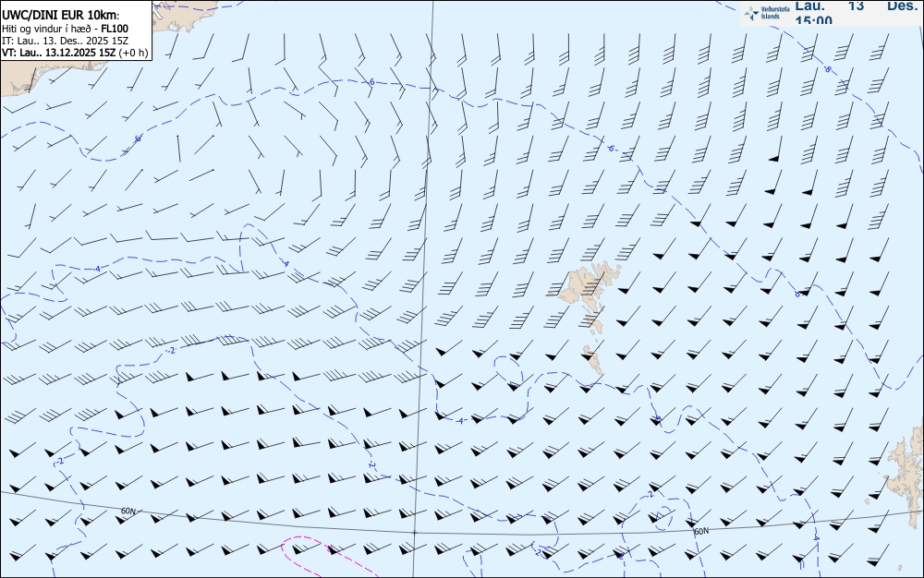This screenshot has height=578, width=924.
Task: Click the '15:00' time in the header
Action: point(814,20)
